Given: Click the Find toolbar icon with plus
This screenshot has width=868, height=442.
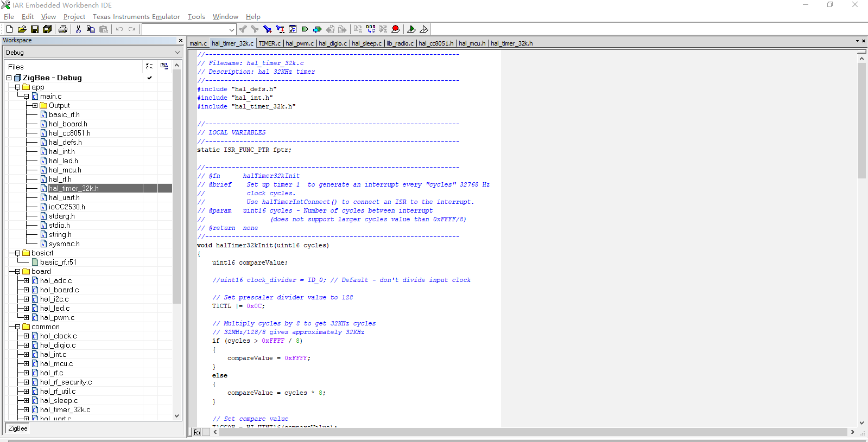Looking at the screenshot, I should pyautogui.click(x=267, y=29).
